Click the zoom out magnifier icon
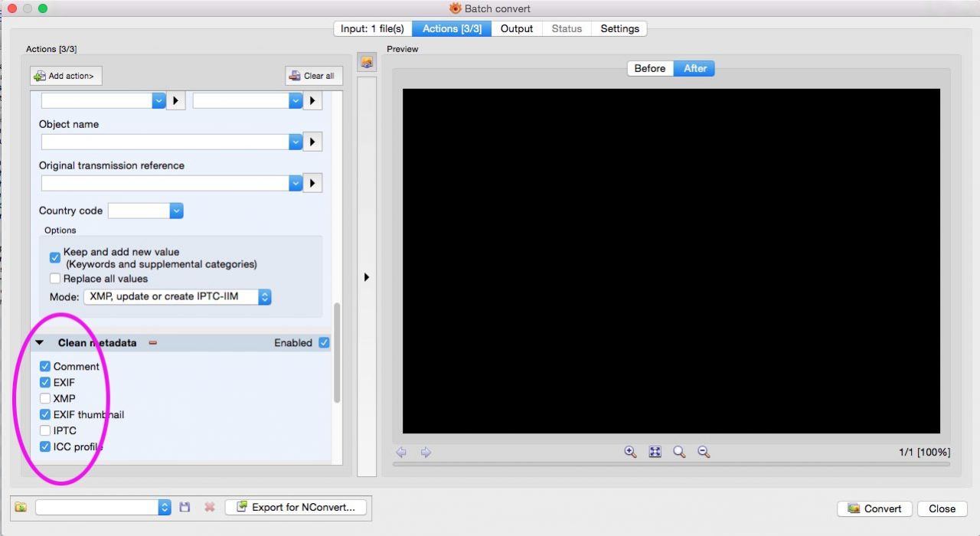The width and height of the screenshot is (980, 536). pyautogui.click(x=704, y=452)
